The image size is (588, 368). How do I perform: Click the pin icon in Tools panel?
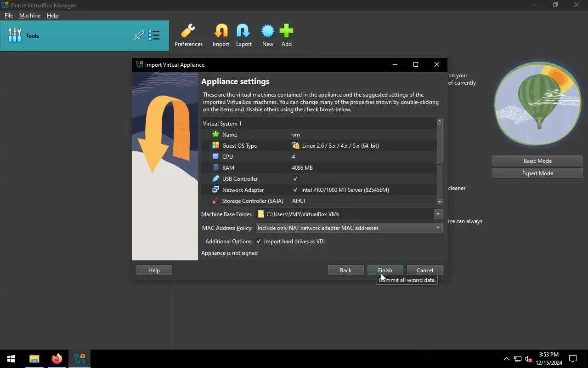click(139, 35)
